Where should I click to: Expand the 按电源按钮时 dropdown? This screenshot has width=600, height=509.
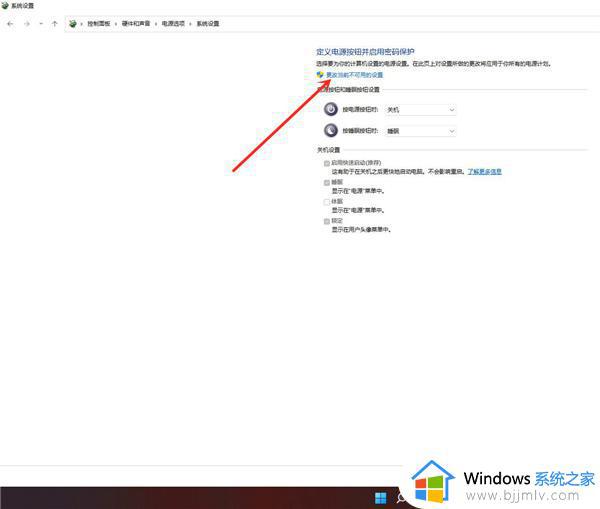[420, 109]
